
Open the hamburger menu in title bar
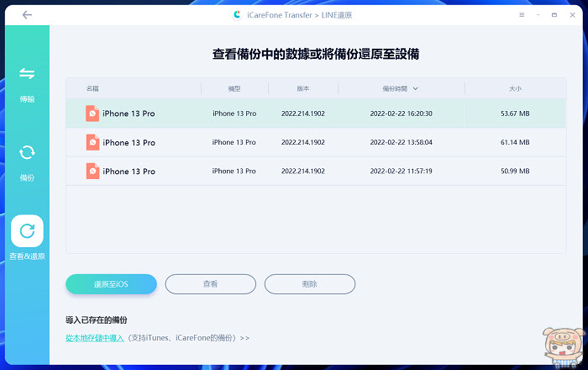pos(522,15)
